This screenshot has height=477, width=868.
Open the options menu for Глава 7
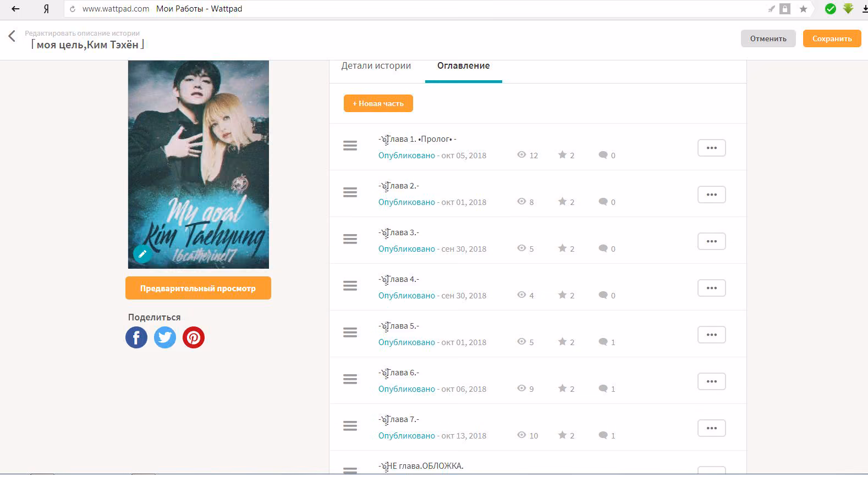(x=712, y=428)
